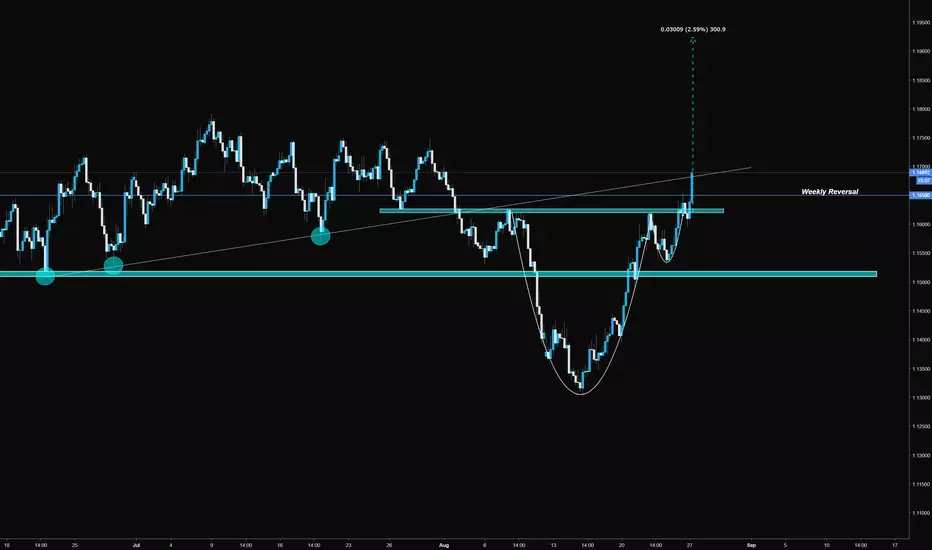The width and height of the screenshot is (932, 550).
Task: Select the leftmost teal circle marker
Action: pyautogui.click(x=45, y=275)
